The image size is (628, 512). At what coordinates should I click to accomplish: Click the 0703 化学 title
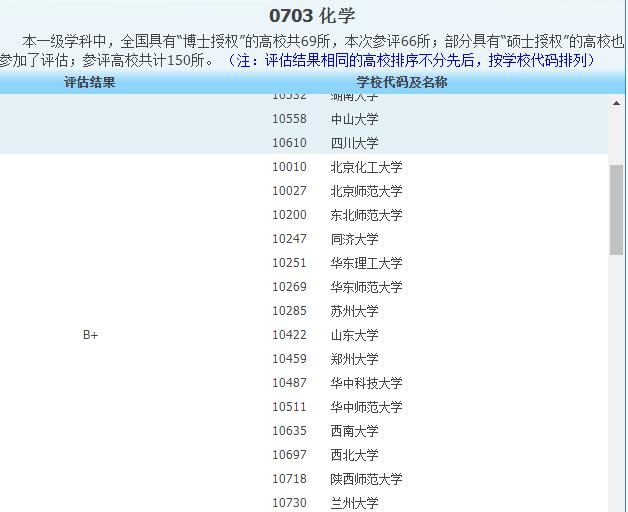[x=312, y=16]
